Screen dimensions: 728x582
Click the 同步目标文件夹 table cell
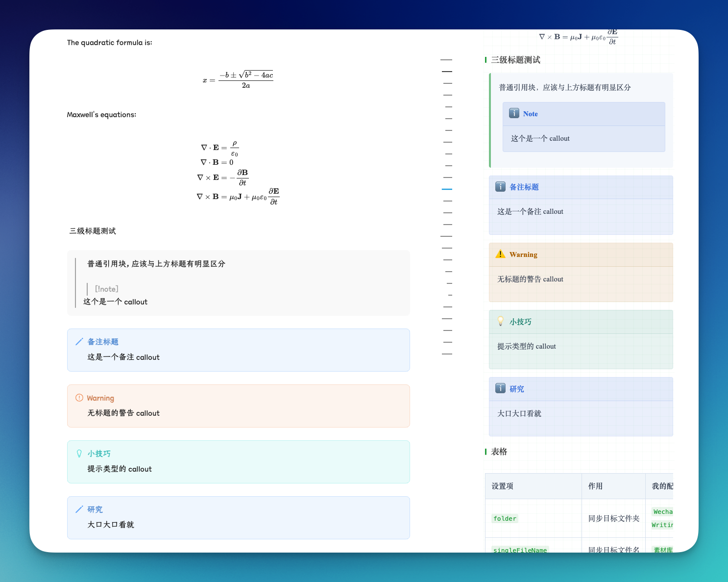coord(614,518)
